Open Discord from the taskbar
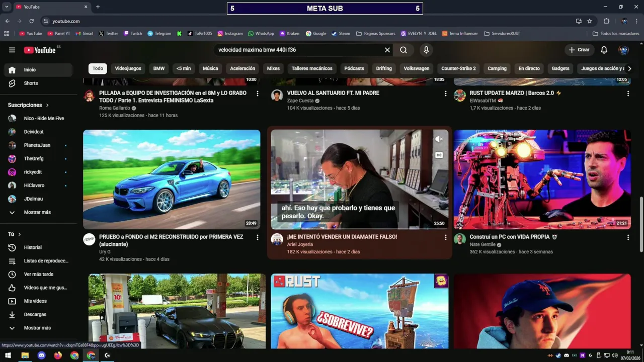Viewport: 644px width, 362px height. tap(41, 355)
